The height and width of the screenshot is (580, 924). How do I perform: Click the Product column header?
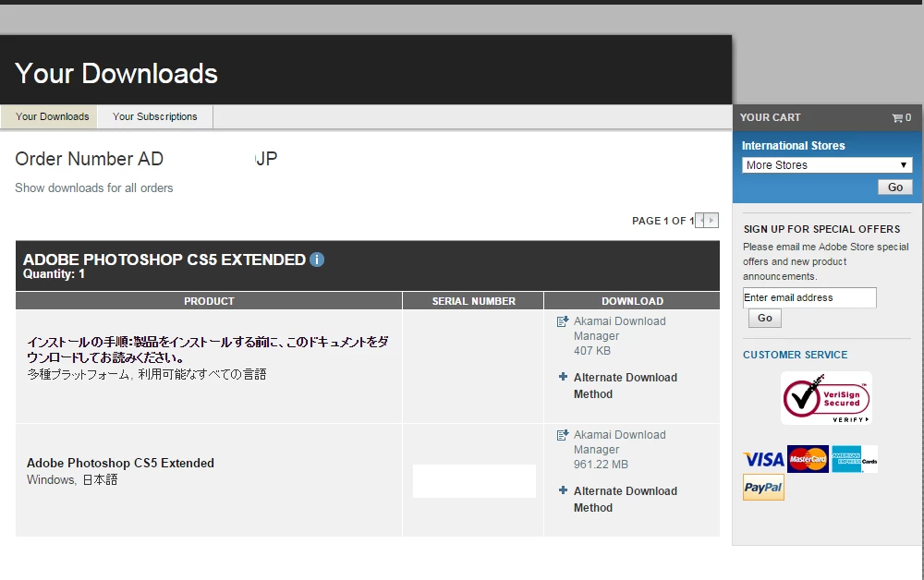pos(209,301)
